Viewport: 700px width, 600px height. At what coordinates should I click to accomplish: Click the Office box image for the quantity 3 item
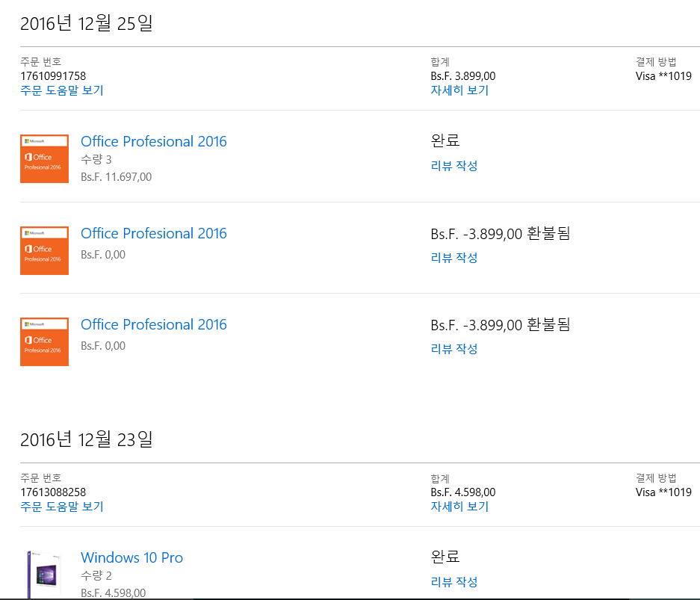click(x=44, y=158)
